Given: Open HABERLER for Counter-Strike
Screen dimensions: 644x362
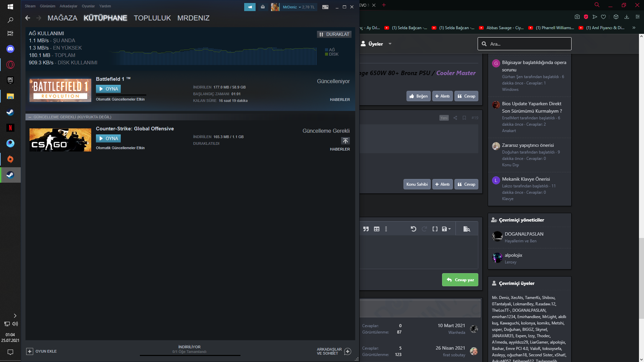Looking at the screenshot, I should tap(340, 149).
